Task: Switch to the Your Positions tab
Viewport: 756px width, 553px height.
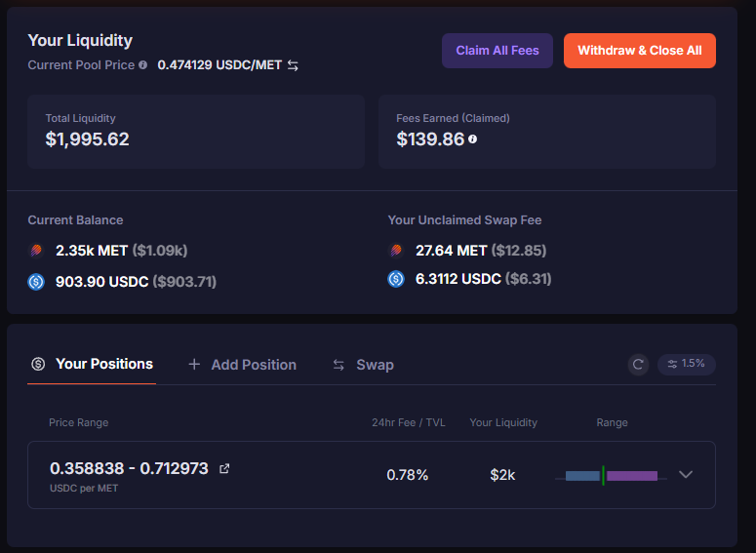Action: [92, 364]
